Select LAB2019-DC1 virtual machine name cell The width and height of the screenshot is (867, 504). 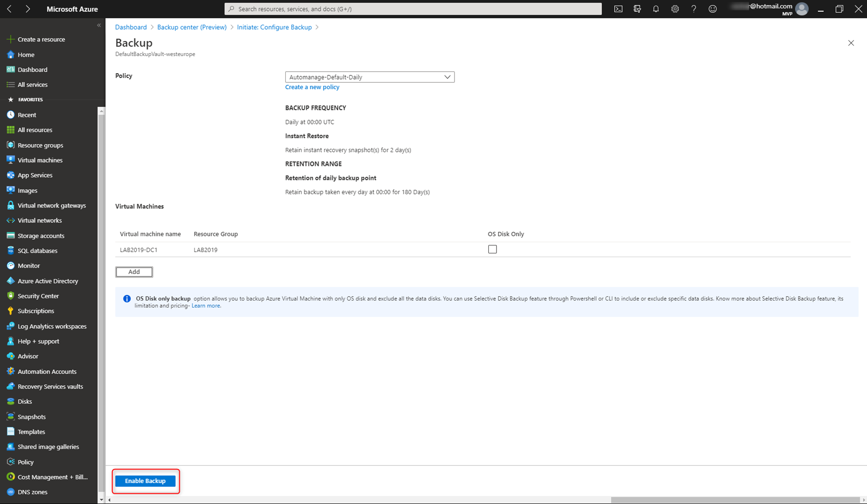[x=139, y=250]
